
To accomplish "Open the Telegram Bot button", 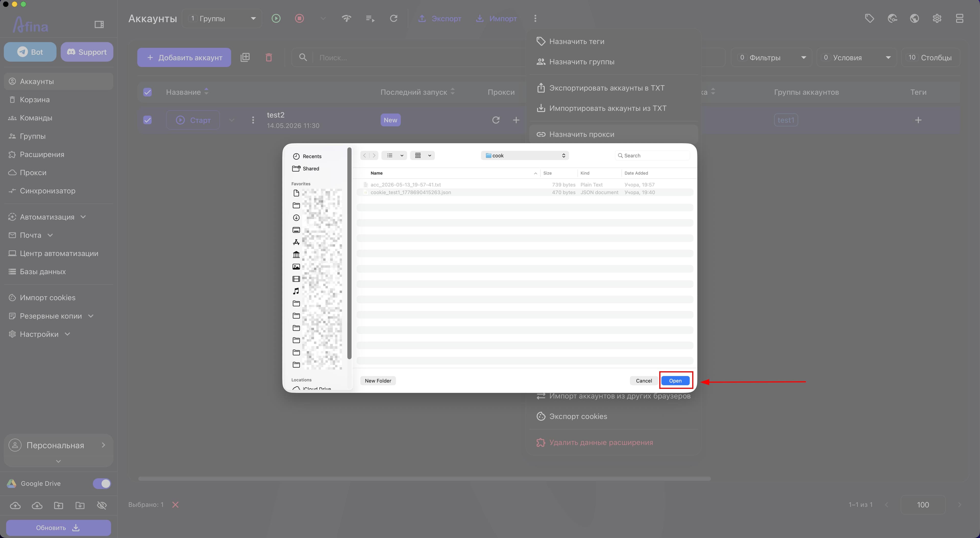I will point(30,52).
